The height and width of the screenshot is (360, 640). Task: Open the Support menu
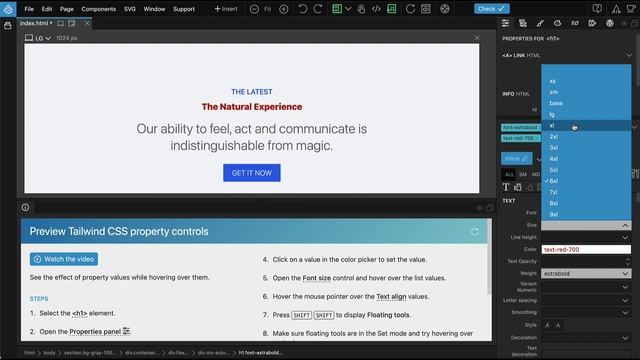(x=184, y=9)
